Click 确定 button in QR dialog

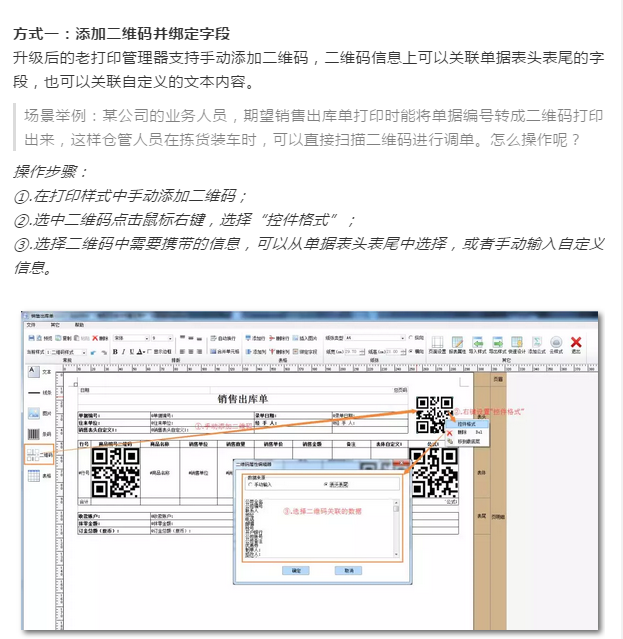pyautogui.click(x=296, y=571)
